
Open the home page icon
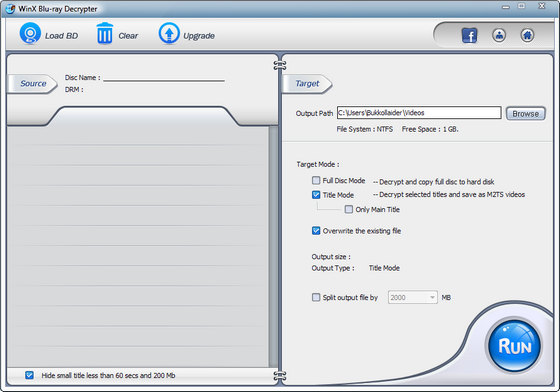click(527, 35)
